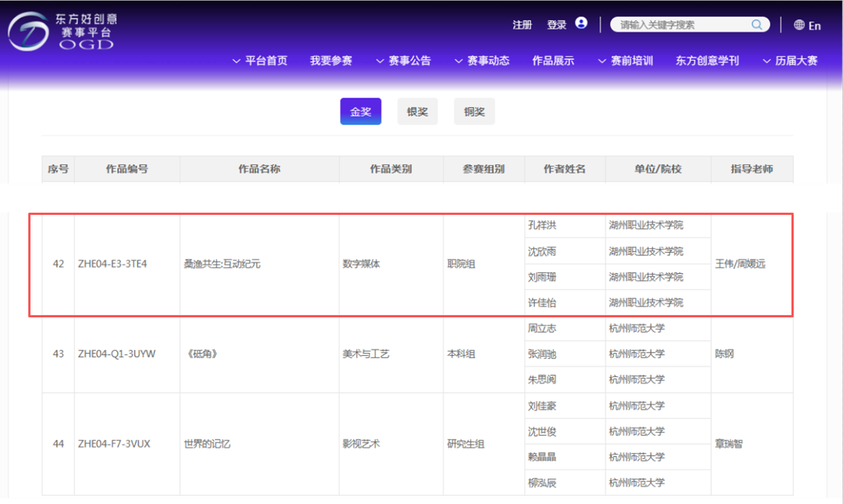843x504 pixels.
Task: Click the 美术与工艺 category cell
Action: coord(366,353)
